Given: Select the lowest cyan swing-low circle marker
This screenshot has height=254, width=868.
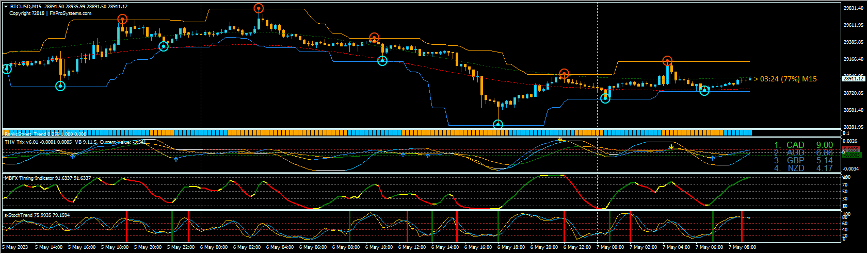Looking at the screenshot, I should tap(498, 124).
